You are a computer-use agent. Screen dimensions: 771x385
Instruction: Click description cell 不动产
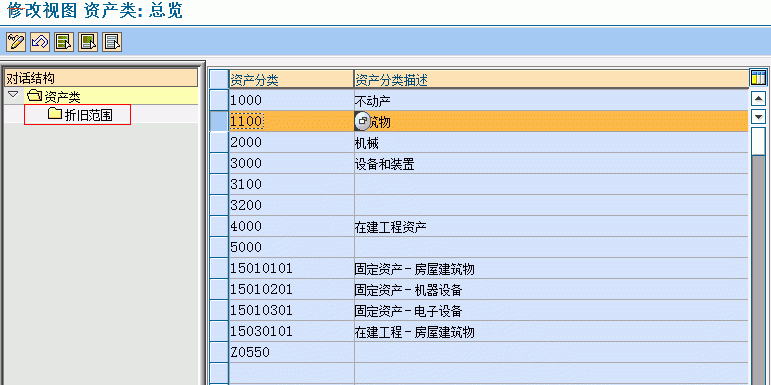(x=551, y=100)
